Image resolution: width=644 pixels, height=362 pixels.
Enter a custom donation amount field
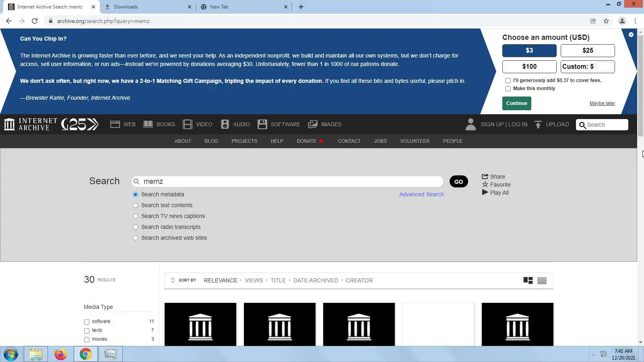605,67
